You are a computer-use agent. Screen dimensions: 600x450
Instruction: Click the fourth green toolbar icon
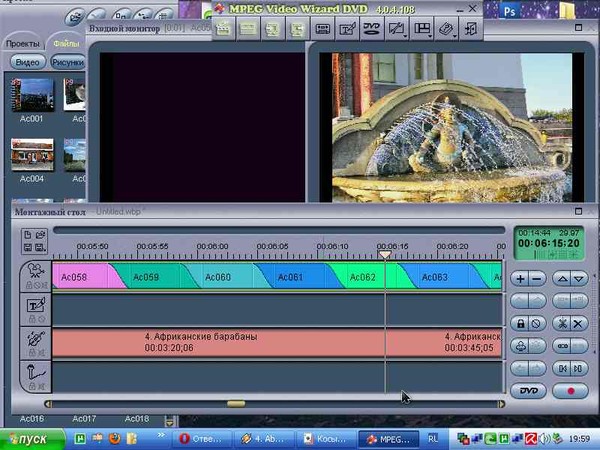[297, 29]
